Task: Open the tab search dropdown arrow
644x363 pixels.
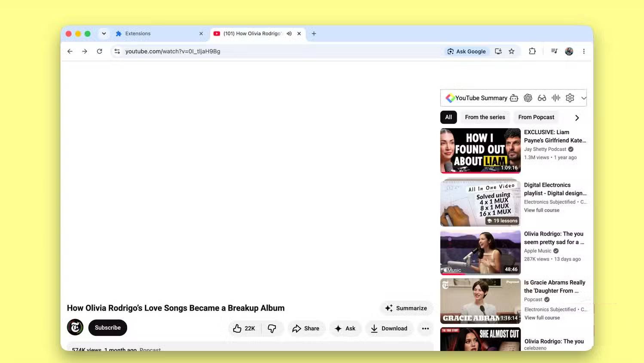Action: [104, 34]
